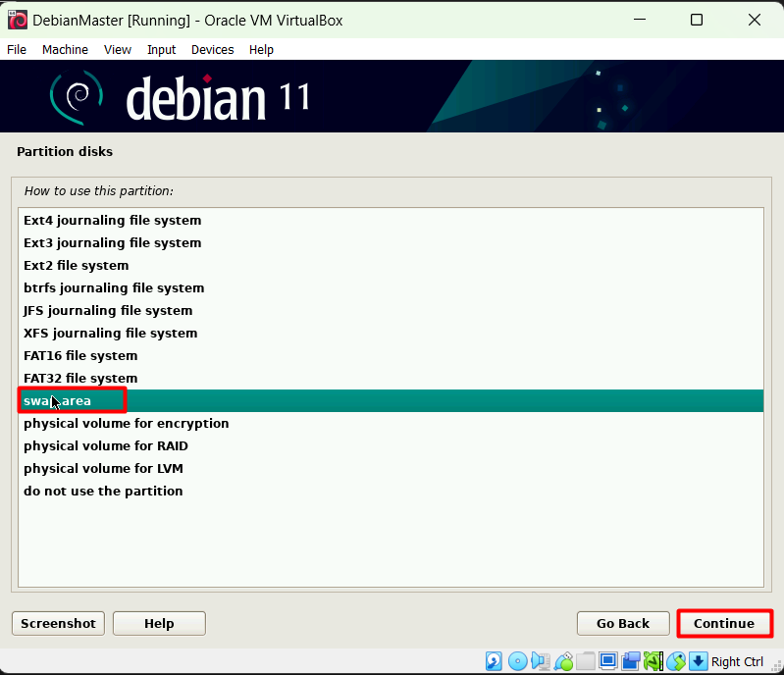Select the highlighted "swap area" row
The width and height of the screenshot is (784, 675).
391,400
